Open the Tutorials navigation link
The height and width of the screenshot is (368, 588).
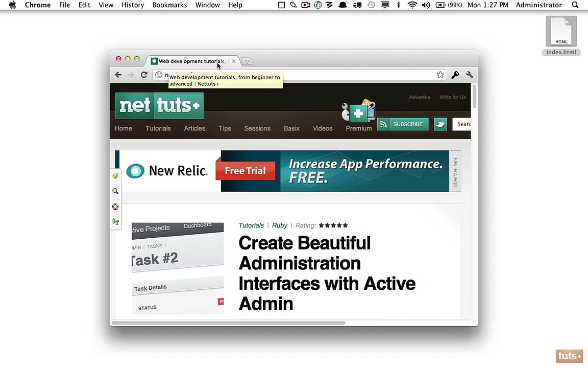pyautogui.click(x=158, y=128)
